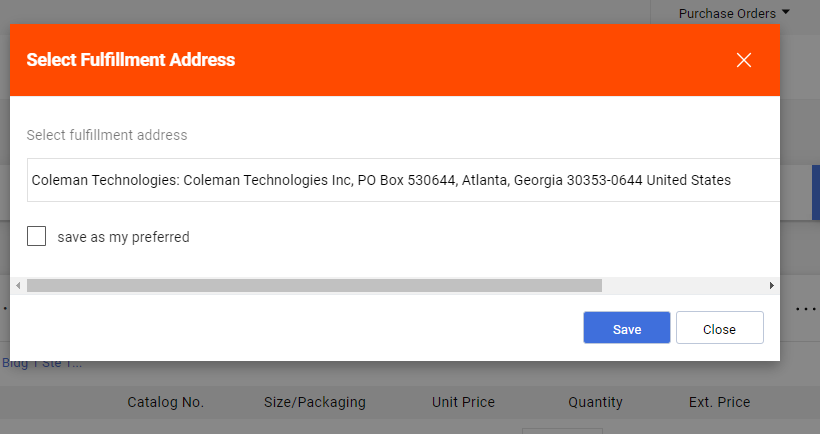Close the dialog with the X icon

click(744, 60)
